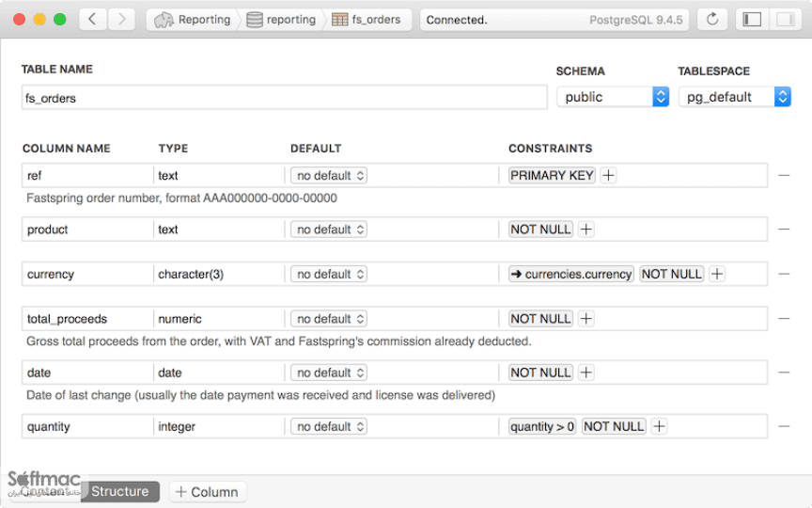Screen dimensions: 812x508
Task: Add a constraint to the total_proceeds column
Action: pyautogui.click(x=586, y=319)
